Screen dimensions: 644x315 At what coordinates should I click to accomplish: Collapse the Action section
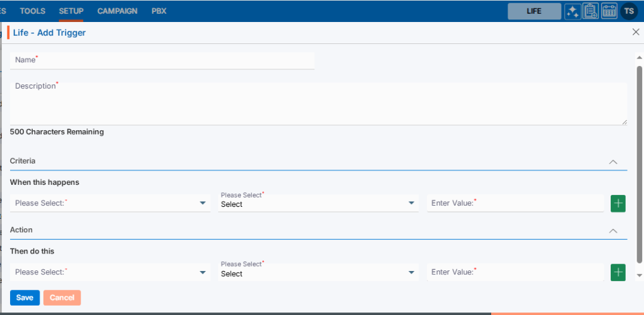pyautogui.click(x=613, y=231)
